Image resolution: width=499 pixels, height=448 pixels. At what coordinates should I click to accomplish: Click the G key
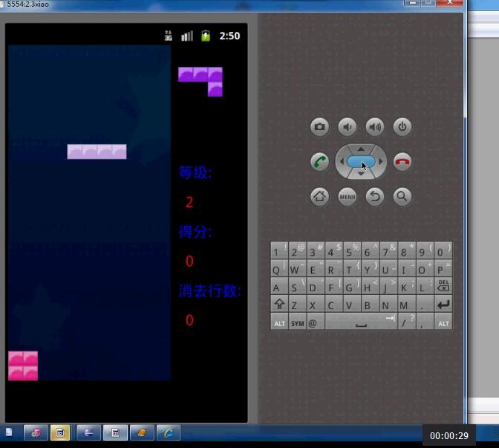click(352, 285)
